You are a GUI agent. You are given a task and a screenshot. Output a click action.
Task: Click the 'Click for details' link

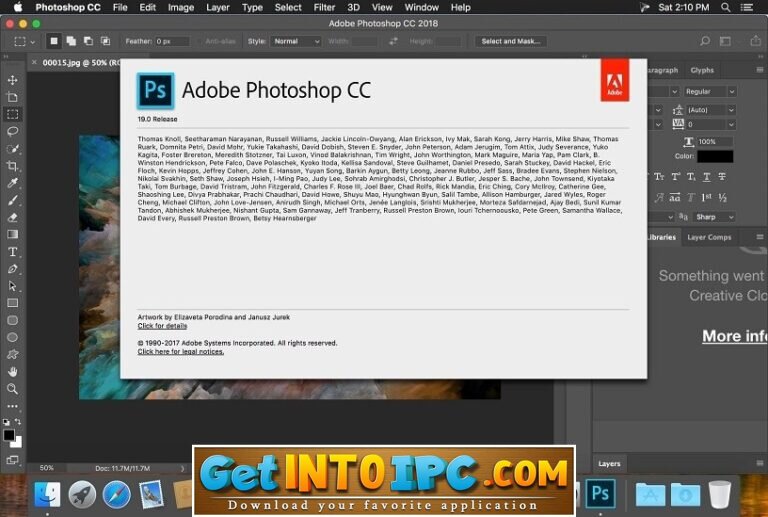tap(162, 326)
